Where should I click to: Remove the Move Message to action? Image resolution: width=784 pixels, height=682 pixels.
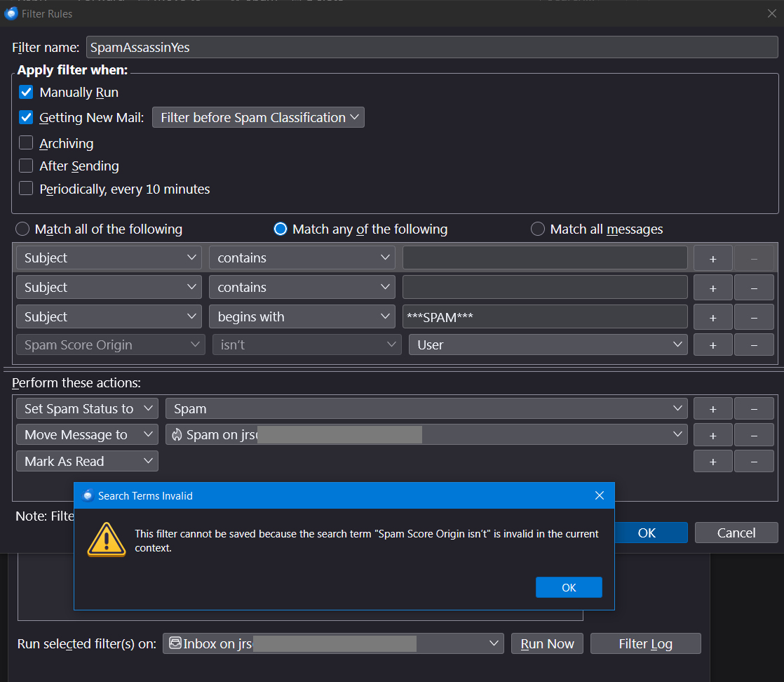point(754,435)
